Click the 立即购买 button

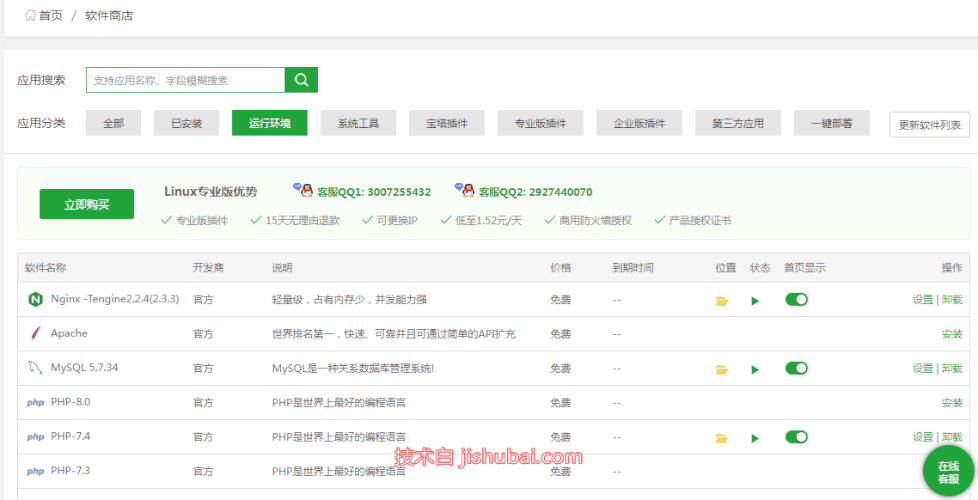(x=87, y=204)
